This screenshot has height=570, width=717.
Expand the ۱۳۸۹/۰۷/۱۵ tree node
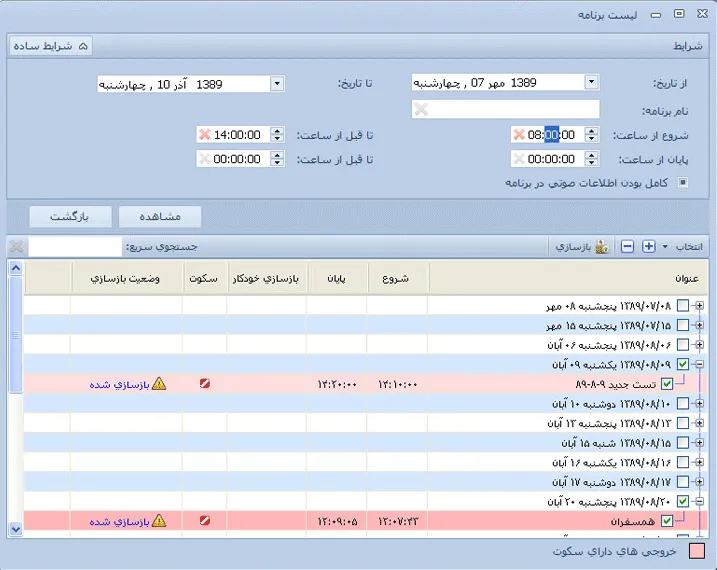(x=699, y=325)
